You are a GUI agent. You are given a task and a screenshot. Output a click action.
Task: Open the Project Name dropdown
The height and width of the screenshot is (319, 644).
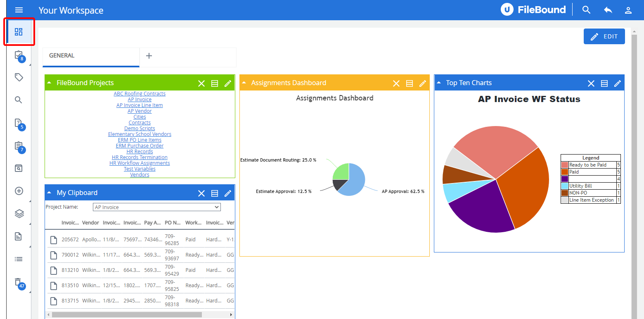tap(157, 207)
